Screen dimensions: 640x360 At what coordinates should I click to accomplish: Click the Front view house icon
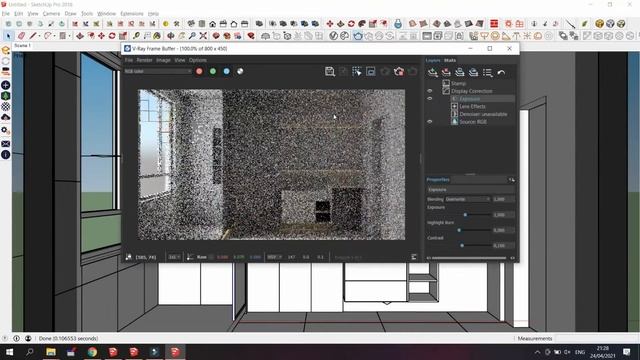click(212, 24)
